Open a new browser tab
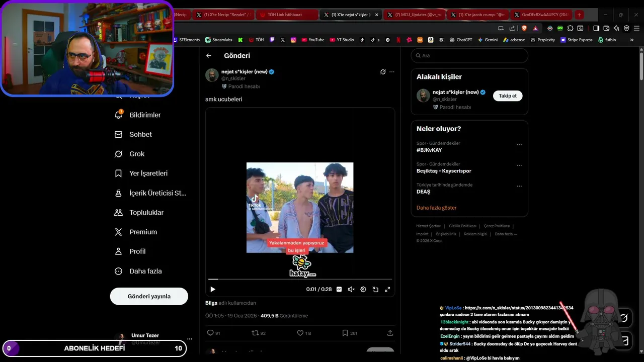The height and width of the screenshot is (362, 644). (x=579, y=15)
